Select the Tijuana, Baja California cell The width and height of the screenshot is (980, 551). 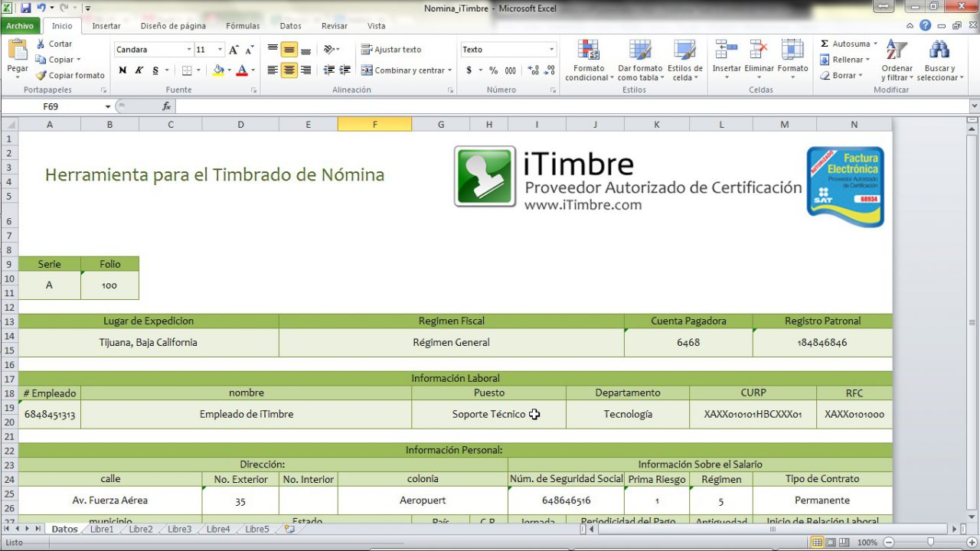(x=148, y=342)
